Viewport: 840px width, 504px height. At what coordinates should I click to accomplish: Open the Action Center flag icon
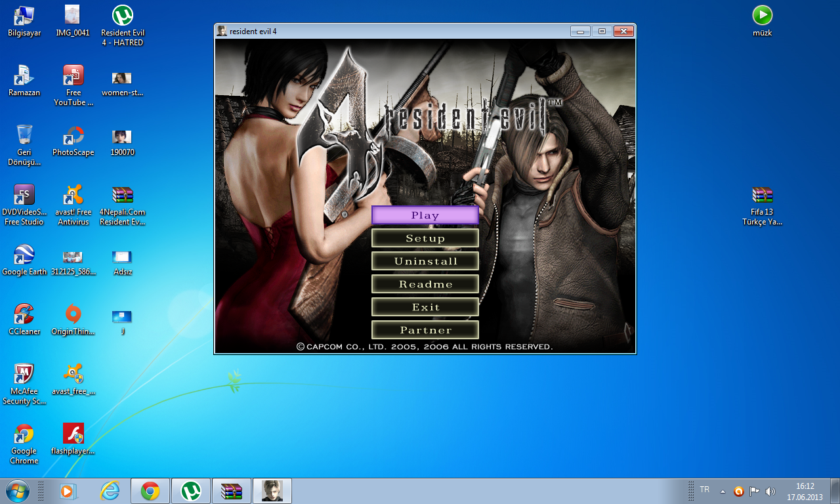(755, 491)
